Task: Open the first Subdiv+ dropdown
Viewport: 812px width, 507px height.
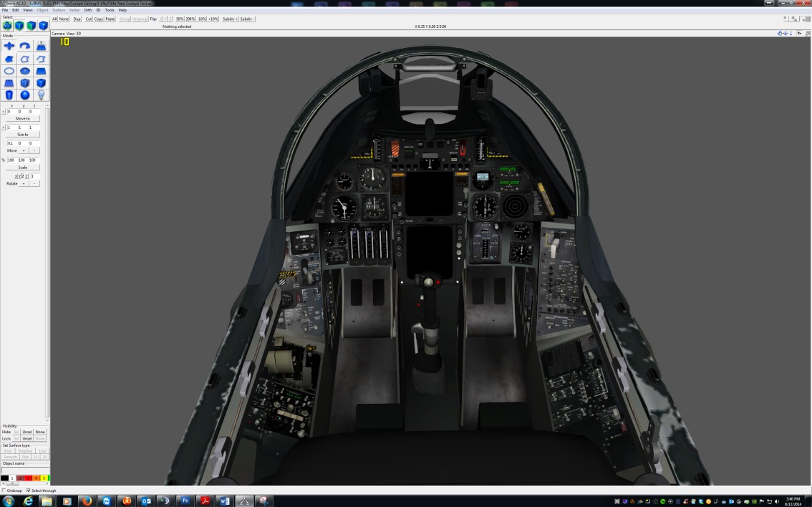Action: [x=229, y=19]
